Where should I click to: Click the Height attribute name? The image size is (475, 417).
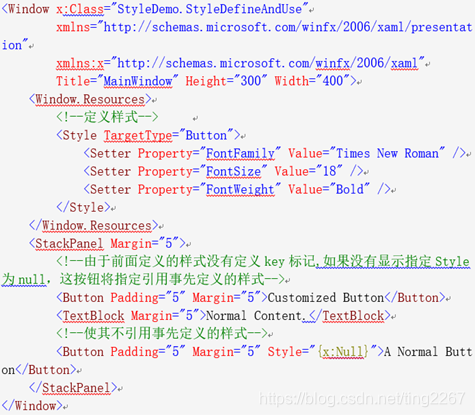(x=206, y=81)
